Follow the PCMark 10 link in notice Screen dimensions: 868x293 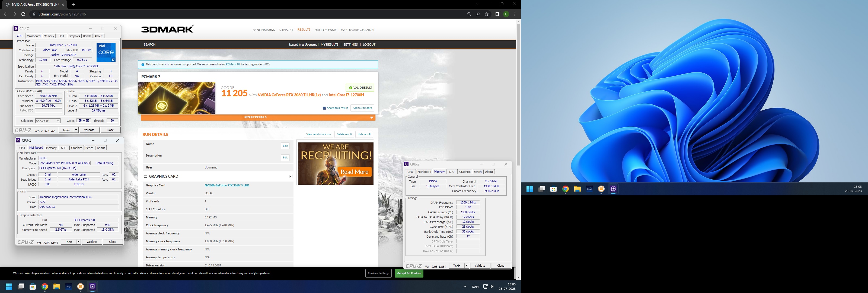[x=233, y=64]
